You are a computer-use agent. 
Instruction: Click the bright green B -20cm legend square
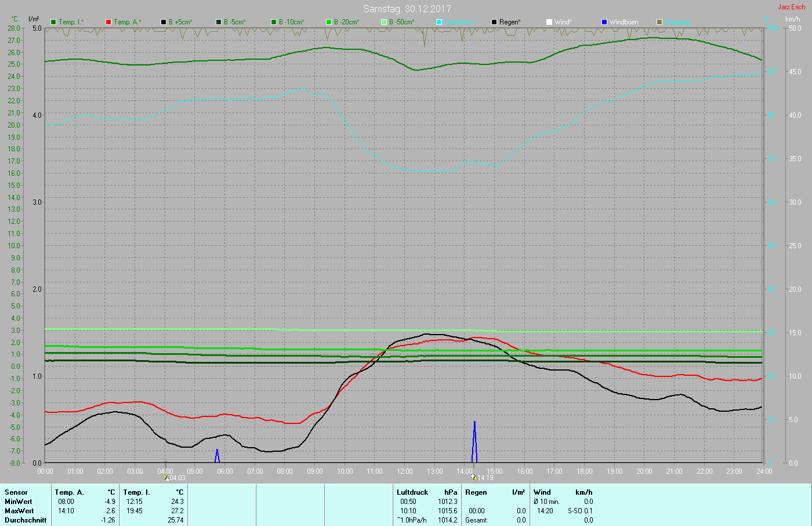pos(329,22)
